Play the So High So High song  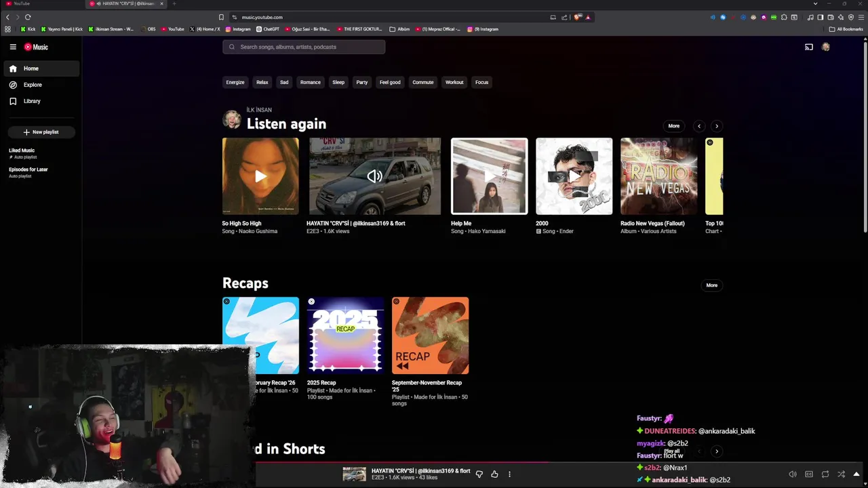click(x=260, y=176)
